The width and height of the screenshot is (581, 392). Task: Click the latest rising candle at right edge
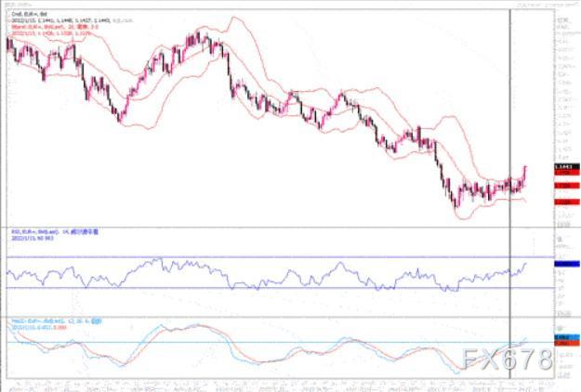(525, 172)
